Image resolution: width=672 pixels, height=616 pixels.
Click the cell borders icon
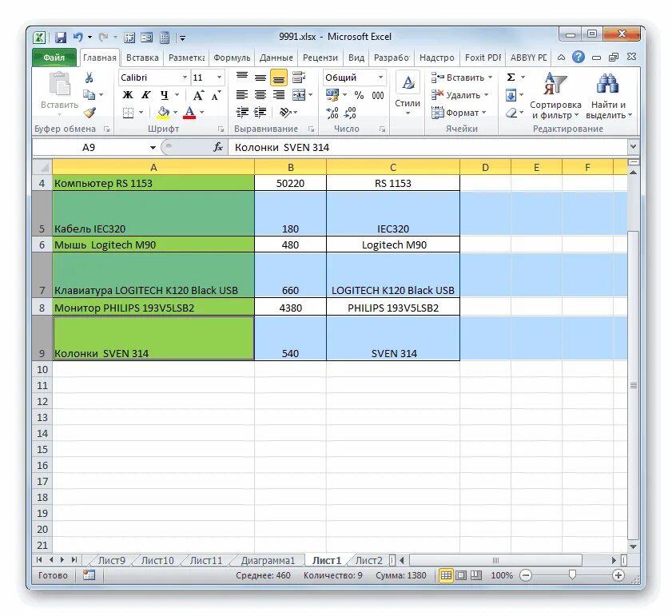[x=128, y=113]
